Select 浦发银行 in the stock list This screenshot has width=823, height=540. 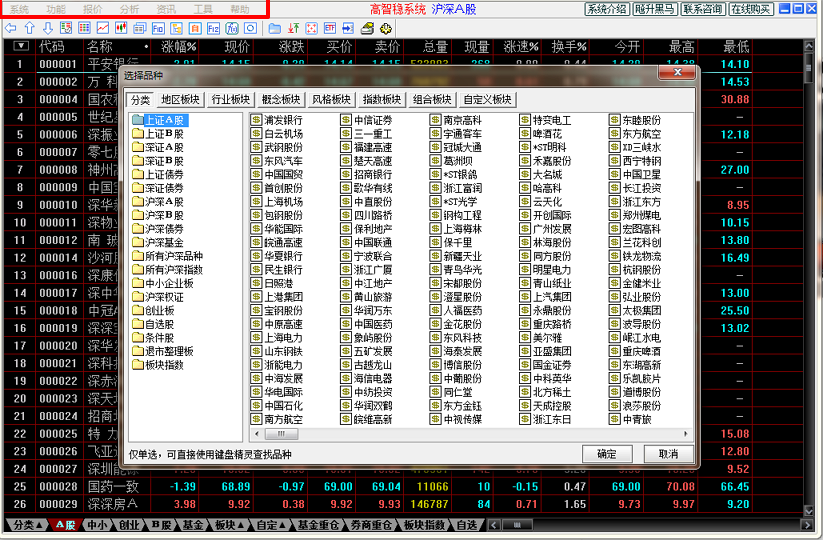point(277,120)
